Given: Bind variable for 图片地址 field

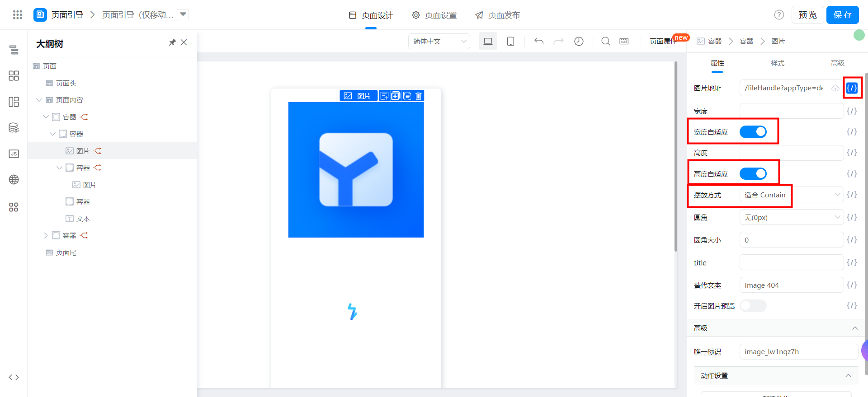Looking at the screenshot, I should click(852, 88).
